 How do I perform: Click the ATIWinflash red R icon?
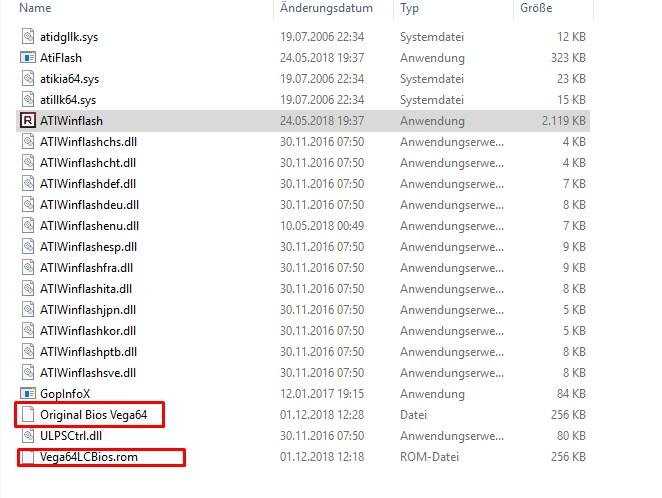pos(28,121)
